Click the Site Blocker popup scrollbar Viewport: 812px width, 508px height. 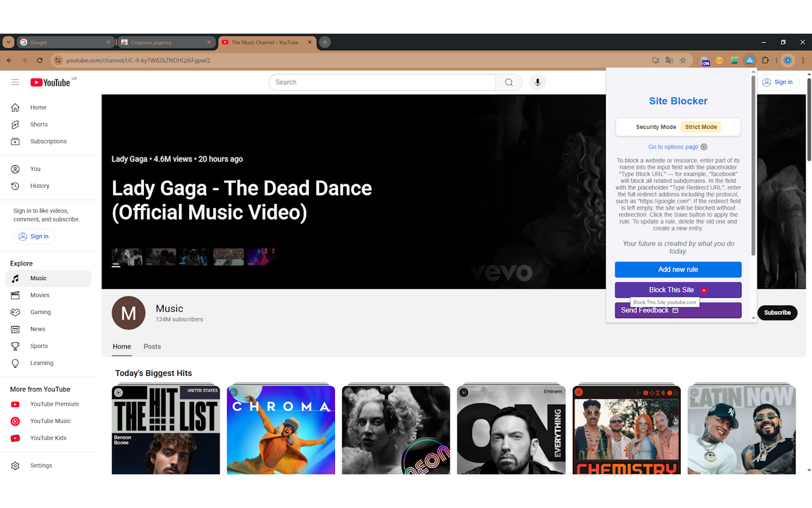coord(753,166)
